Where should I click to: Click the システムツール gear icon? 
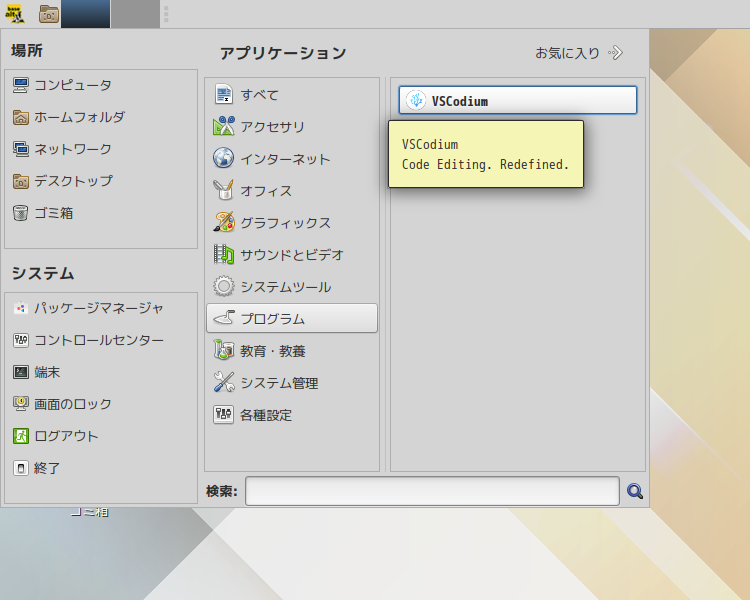click(223, 287)
